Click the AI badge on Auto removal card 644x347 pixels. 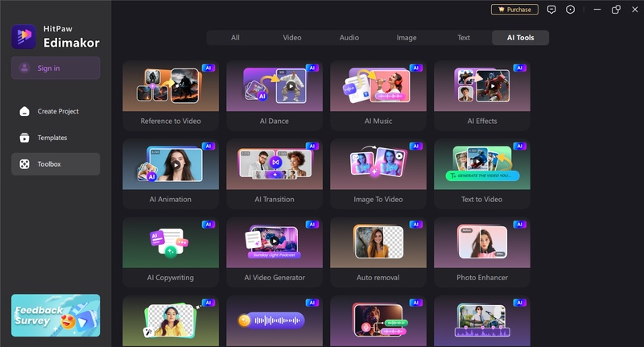416,224
